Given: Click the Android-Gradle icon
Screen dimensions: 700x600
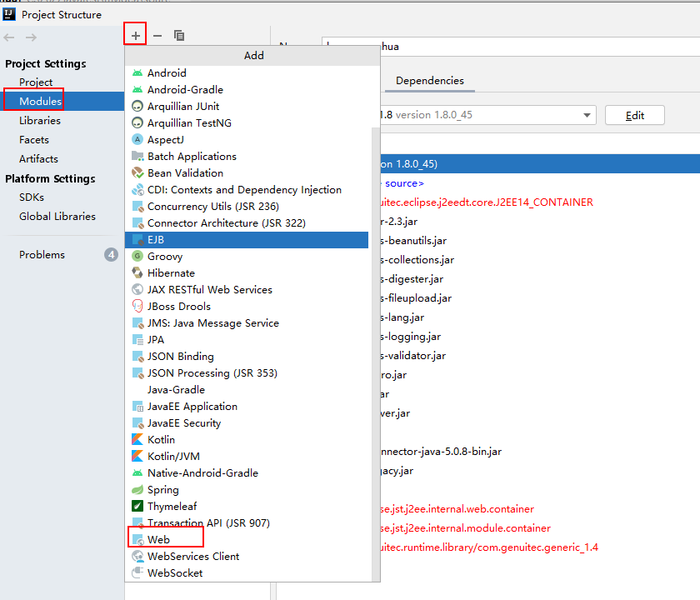Looking at the screenshot, I should pos(137,90).
